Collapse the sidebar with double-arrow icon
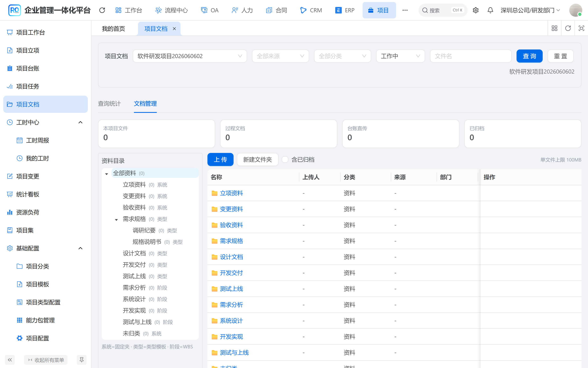588x368 pixels. pyautogui.click(x=10, y=360)
